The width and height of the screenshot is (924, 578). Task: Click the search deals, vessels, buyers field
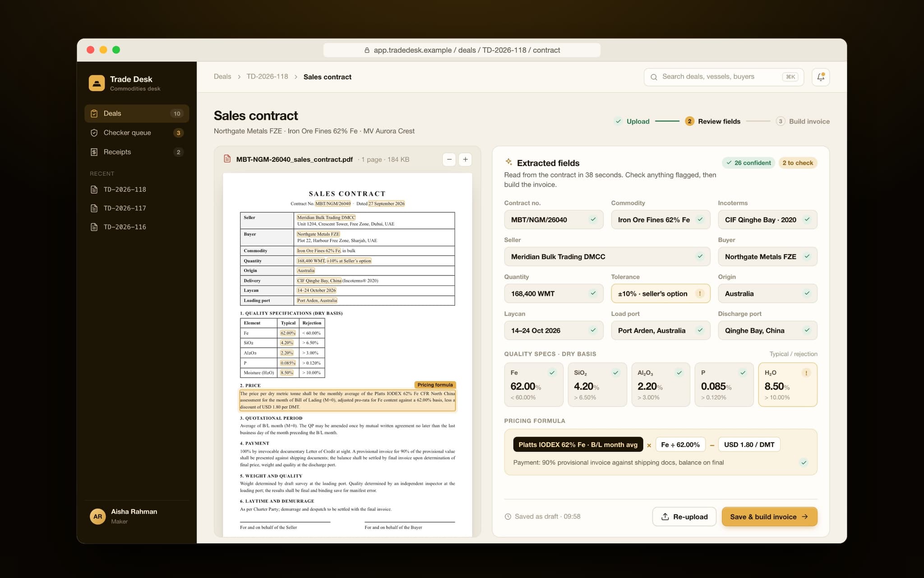(x=723, y=77)
